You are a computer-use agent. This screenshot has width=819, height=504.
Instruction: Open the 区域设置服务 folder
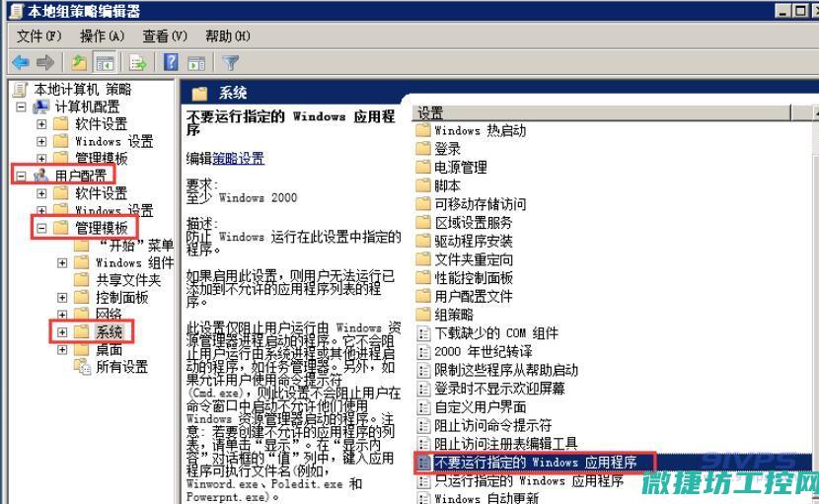pyautogui.click(x=474, y=223)
